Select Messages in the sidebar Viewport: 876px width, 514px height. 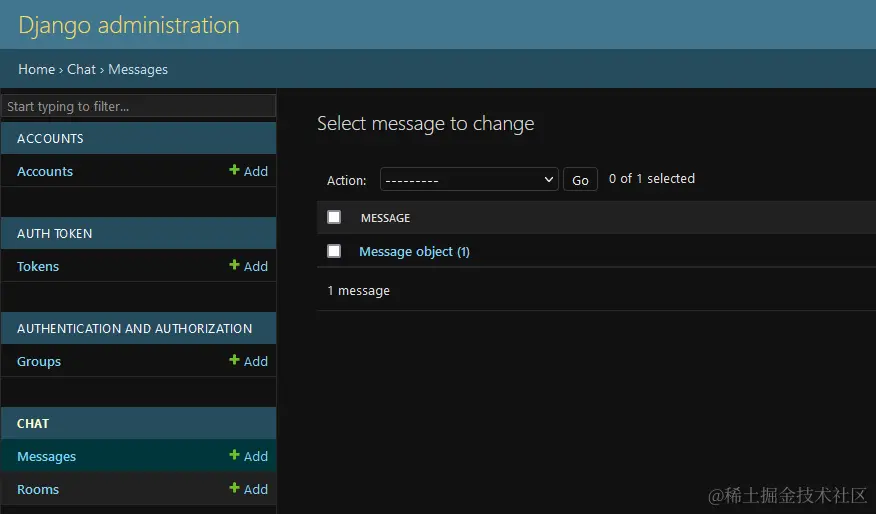47,456
